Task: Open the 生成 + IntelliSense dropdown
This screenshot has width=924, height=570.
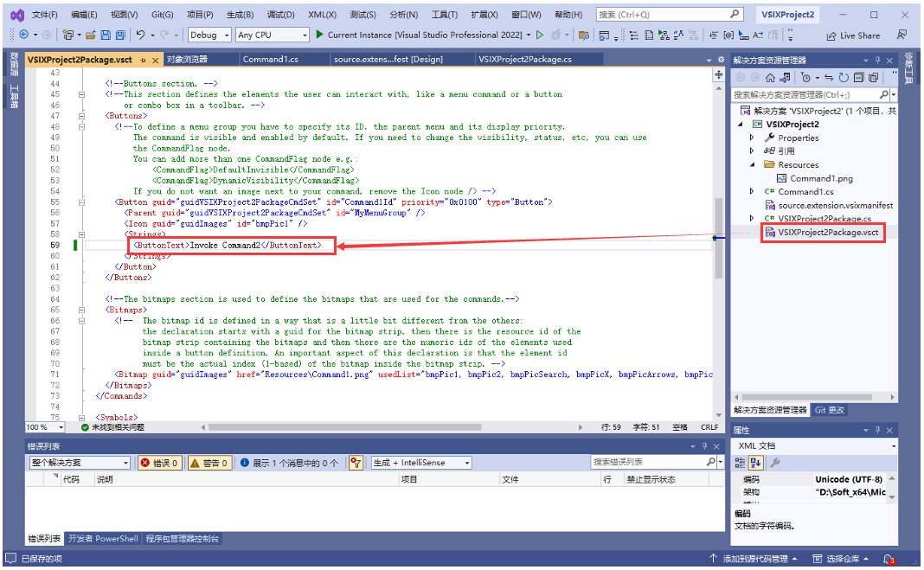Action: pyautogui.click(x=421, y=463)
